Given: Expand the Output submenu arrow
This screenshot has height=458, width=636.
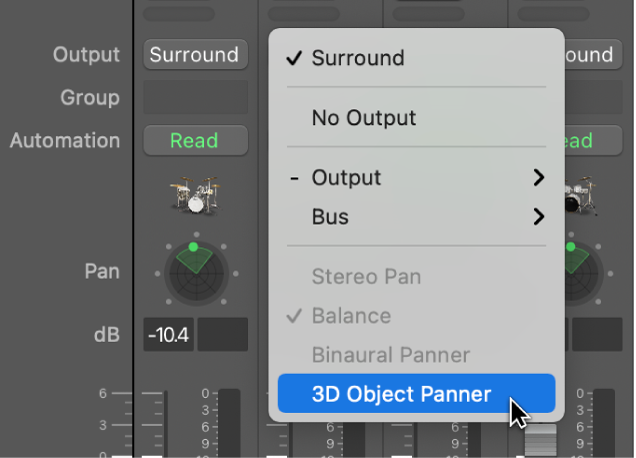Looking at the screenshot, I should coord(539,178).
